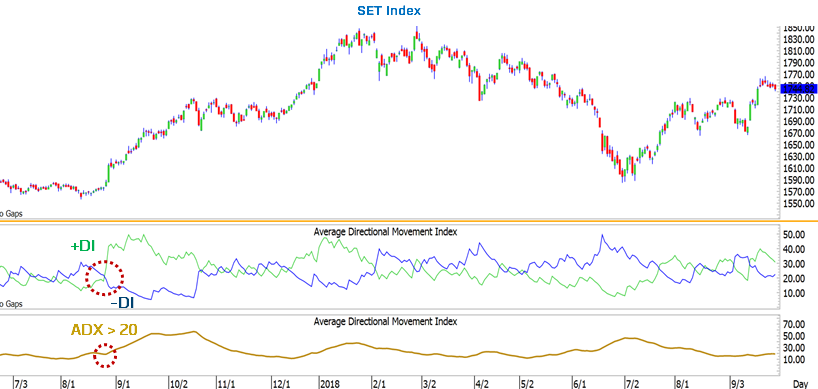Click the 7/3 date label
The image size is (818, 389).
21,384
